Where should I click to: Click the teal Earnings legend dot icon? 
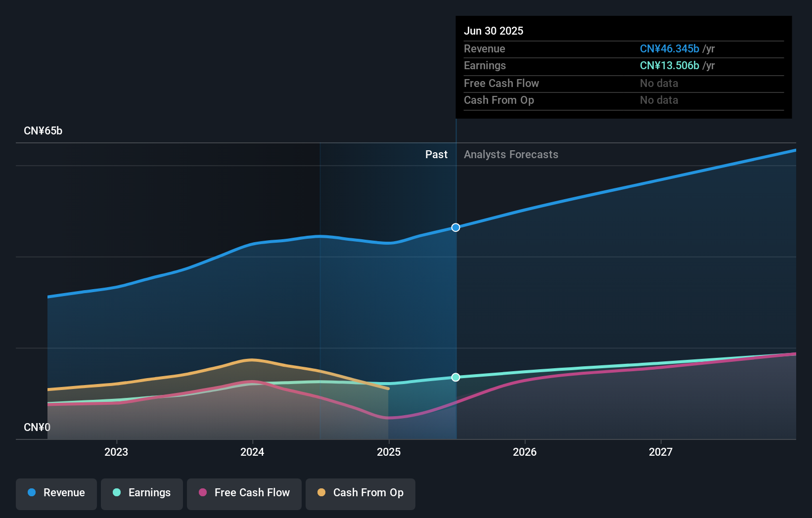pos(116,493)
